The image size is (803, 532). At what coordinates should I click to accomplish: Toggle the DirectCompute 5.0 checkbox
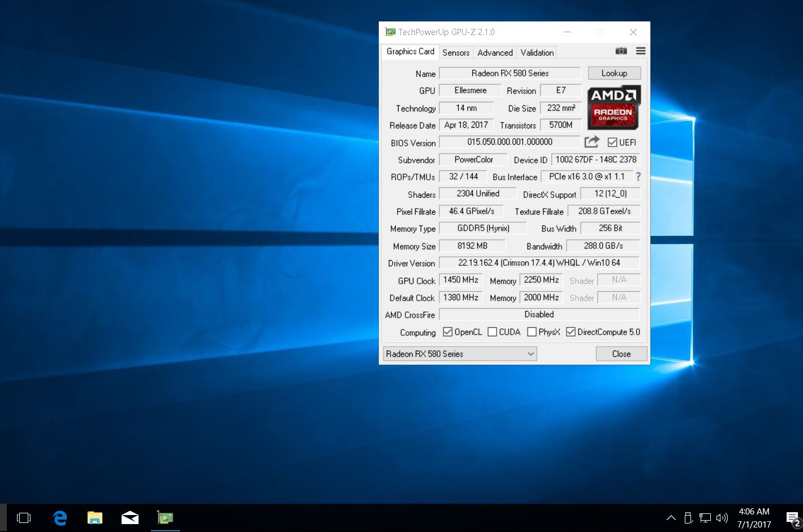[x=571, y=332]
